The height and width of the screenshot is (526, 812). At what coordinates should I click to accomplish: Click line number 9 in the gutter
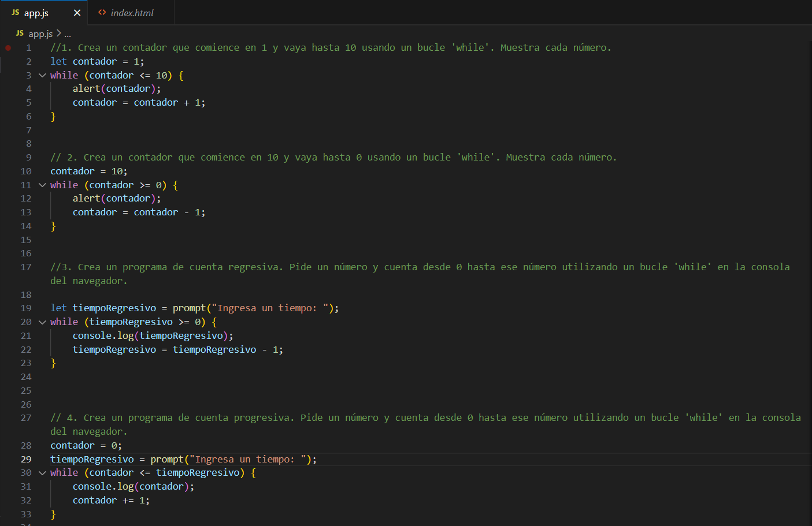(x=29, y=157)
